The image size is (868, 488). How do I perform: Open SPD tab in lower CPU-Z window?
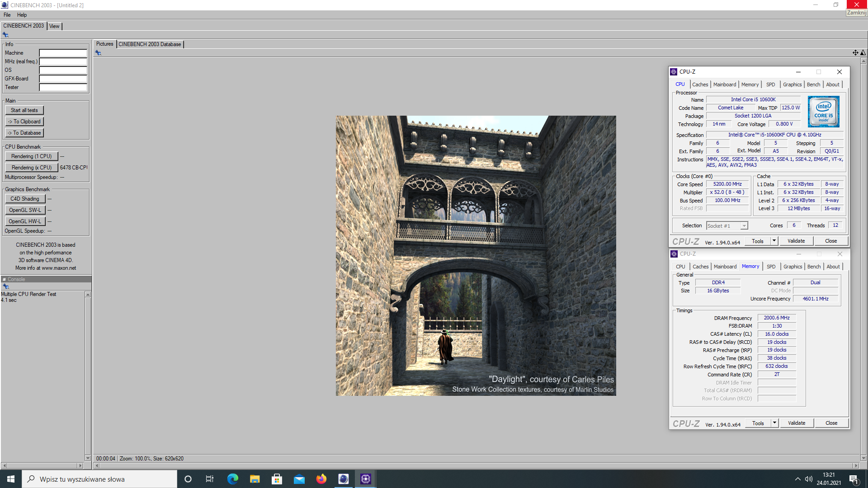(771, 267)
